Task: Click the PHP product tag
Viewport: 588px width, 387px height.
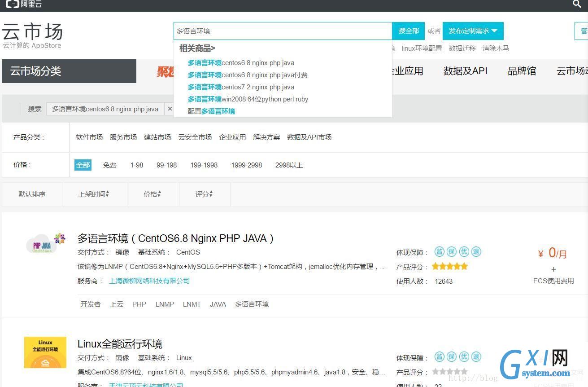Action: 139,304
